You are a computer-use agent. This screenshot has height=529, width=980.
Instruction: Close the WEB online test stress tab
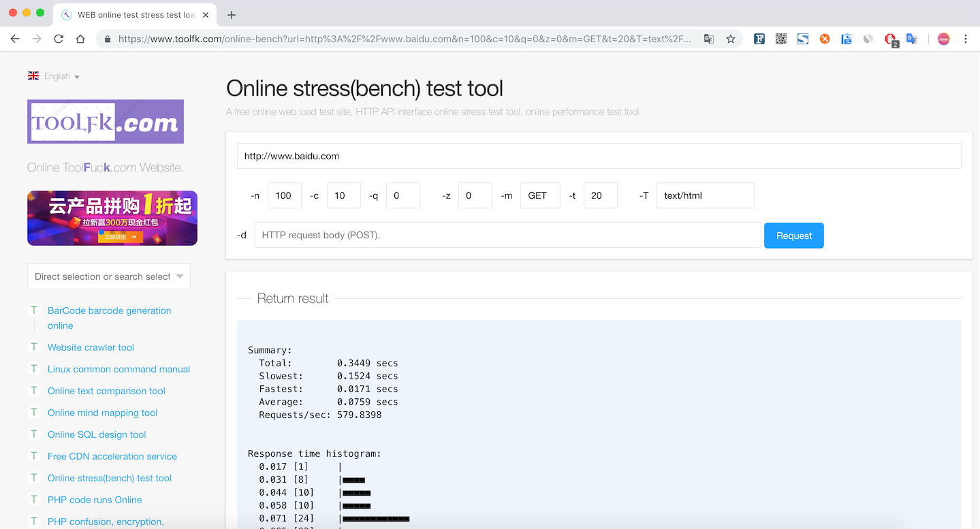click(206, 15)
